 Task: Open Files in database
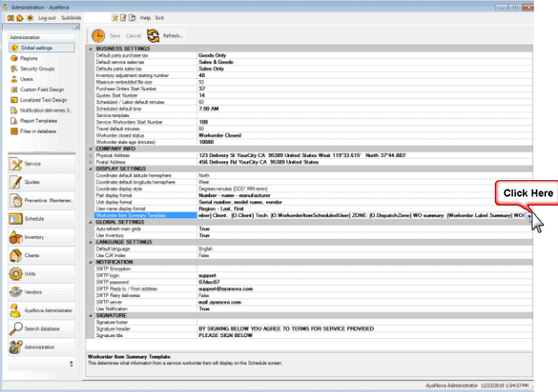click(x=33, y=131)
